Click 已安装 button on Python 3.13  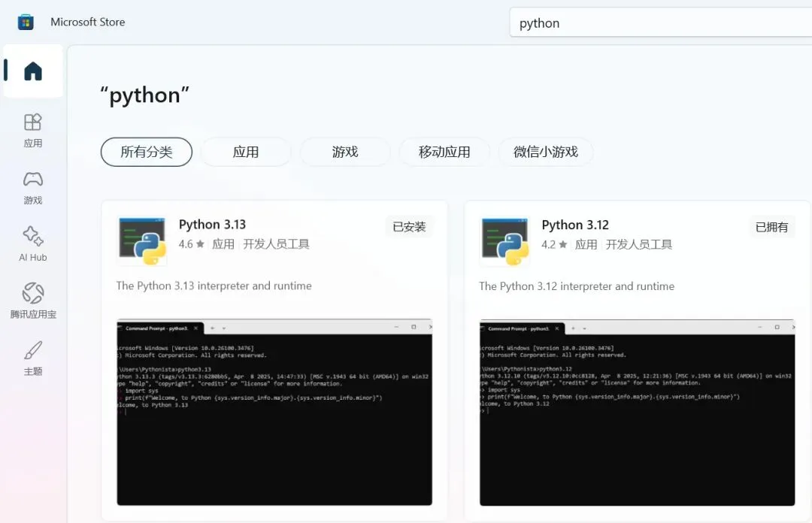(x=409, y=227)
